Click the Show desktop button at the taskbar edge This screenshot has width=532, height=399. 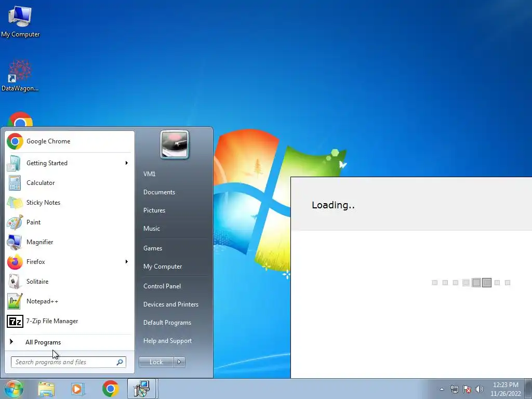click(x=528, y=389)
